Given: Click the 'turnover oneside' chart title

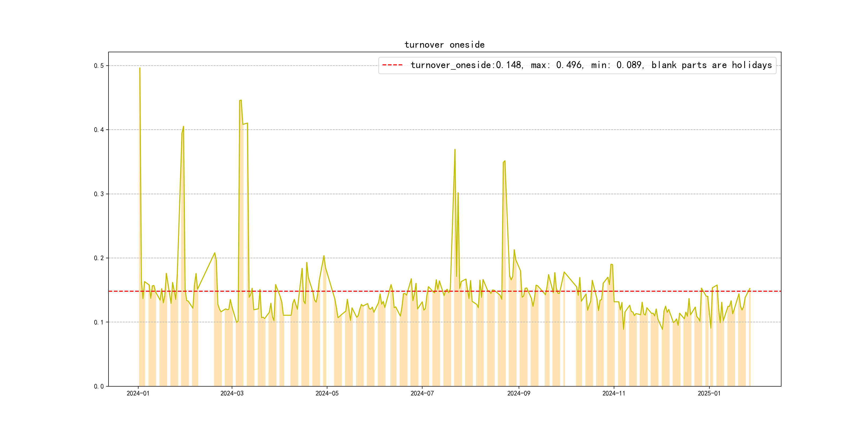Looking at the screenshot, I should click(x=444, y=45).
